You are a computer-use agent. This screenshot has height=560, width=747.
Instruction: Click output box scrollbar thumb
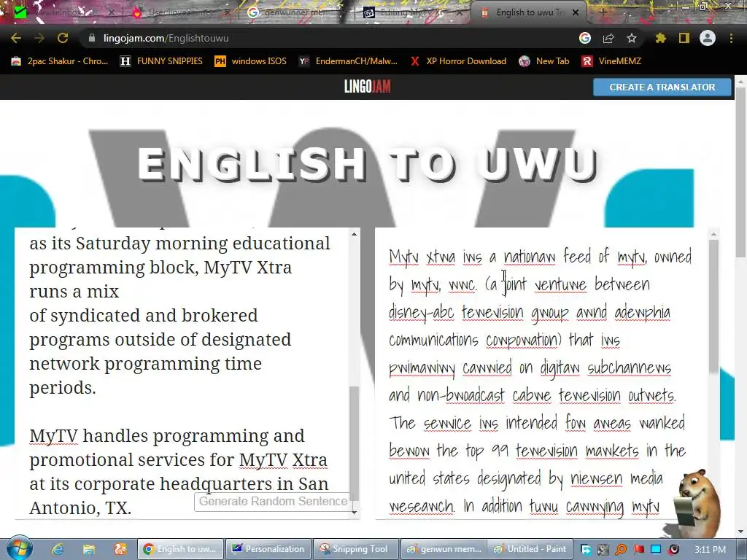[x=713, y=307]
